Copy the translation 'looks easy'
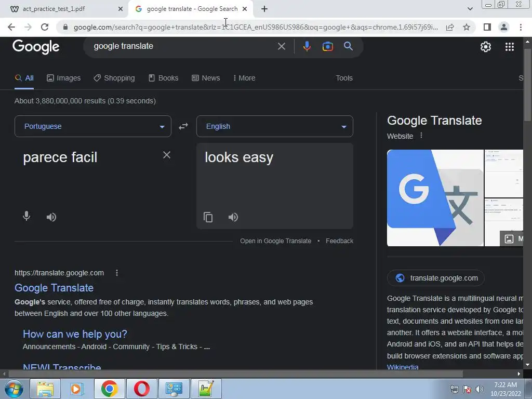 tap(208, 217)
